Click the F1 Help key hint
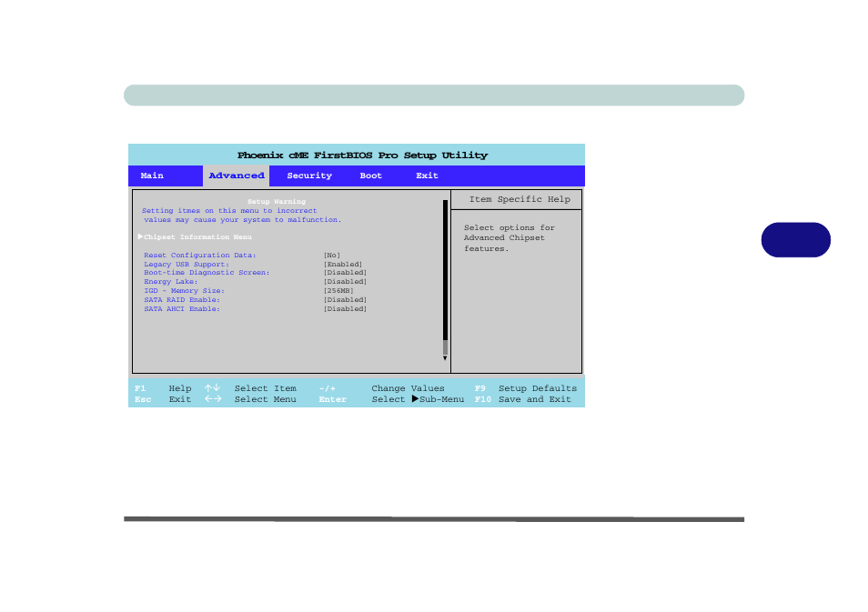This screenshot has height=612, width=868. [x=163, y=388]
